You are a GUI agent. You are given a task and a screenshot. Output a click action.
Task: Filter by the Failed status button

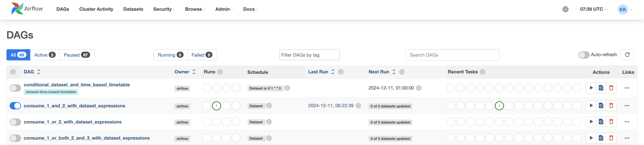(202, 55)
